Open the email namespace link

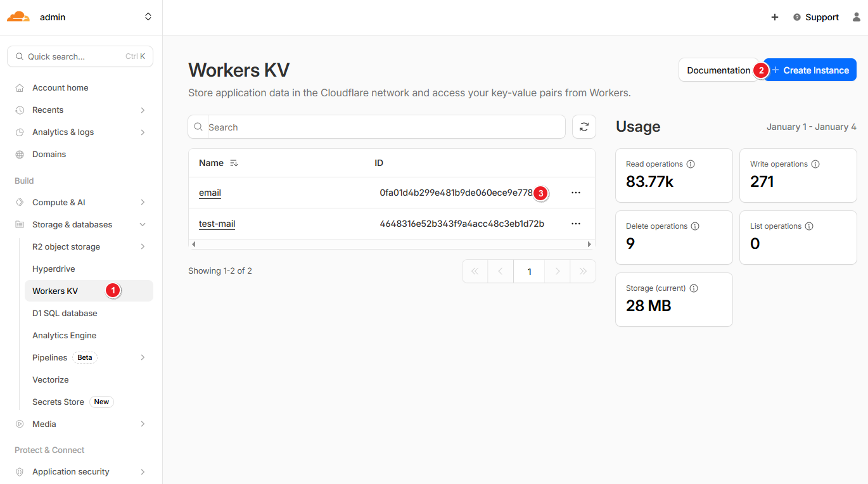pos(210,193)
